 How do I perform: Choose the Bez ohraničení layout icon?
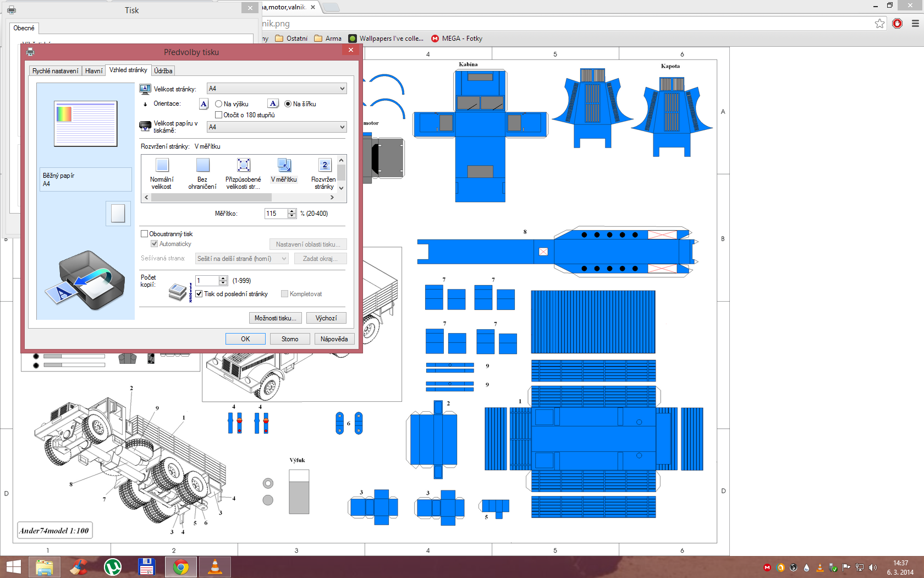coord(202,165)
